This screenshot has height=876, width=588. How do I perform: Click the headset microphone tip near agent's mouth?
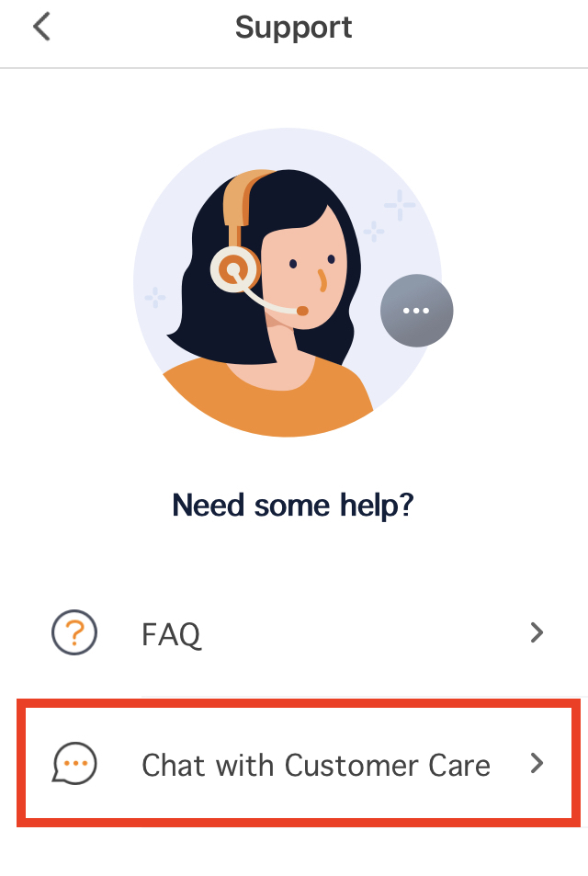click(302, 311)
